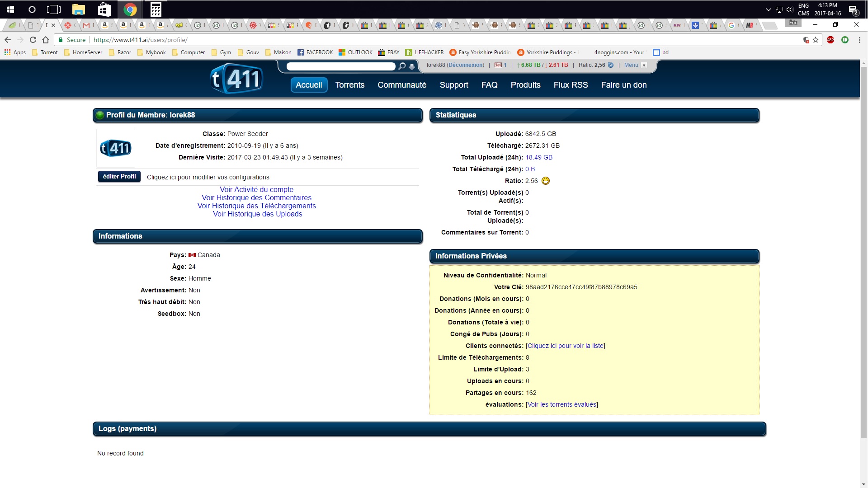Click the Déconnexion logout link
This screenshot has height=488, width=868.
(x=465, y=65)
